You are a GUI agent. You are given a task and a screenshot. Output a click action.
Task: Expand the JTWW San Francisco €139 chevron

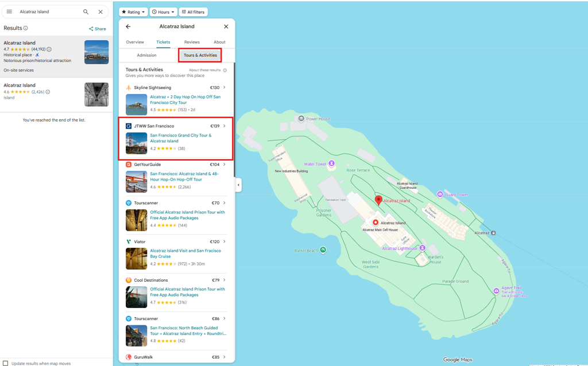[225, 126]
